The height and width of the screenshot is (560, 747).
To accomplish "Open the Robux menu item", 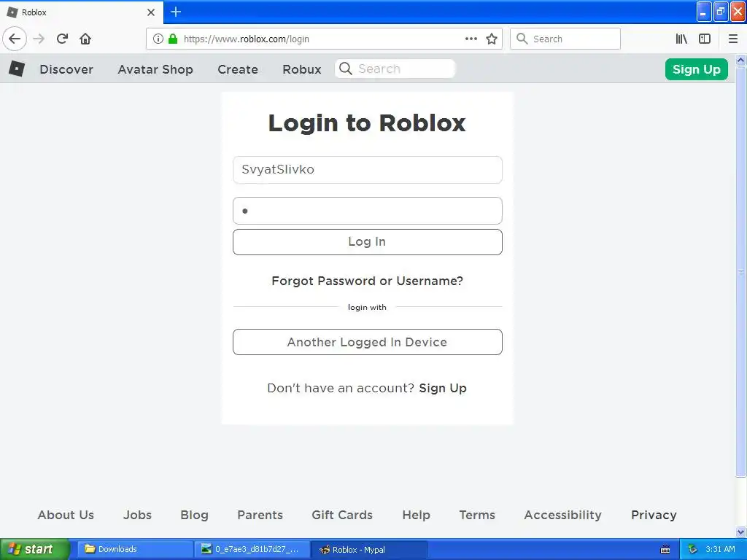I will pos(301,69).
